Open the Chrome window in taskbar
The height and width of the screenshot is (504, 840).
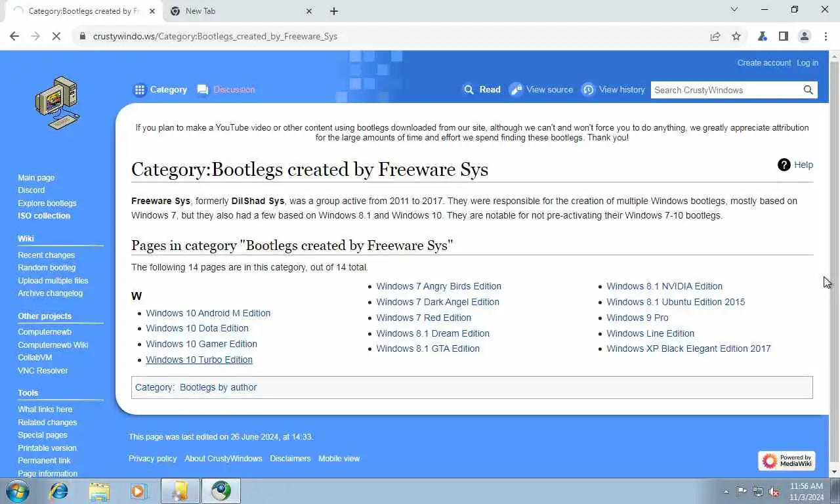221,491
